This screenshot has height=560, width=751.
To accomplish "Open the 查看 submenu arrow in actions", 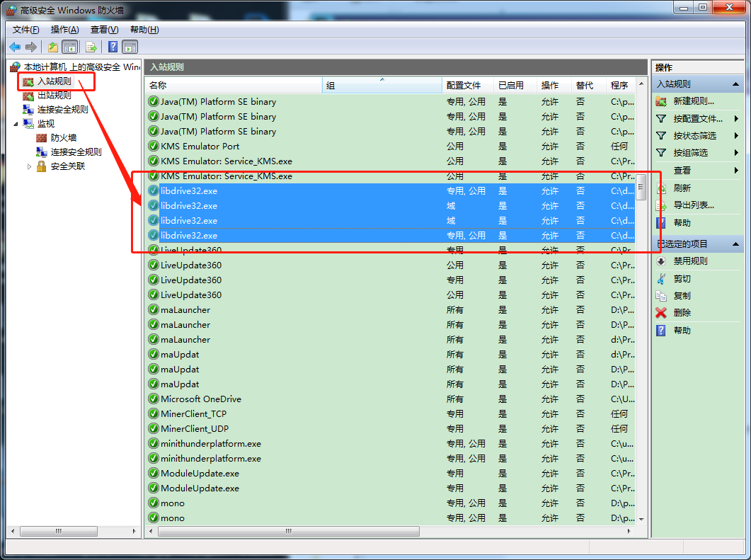I will pyautogui.click(x=736, y=171).
